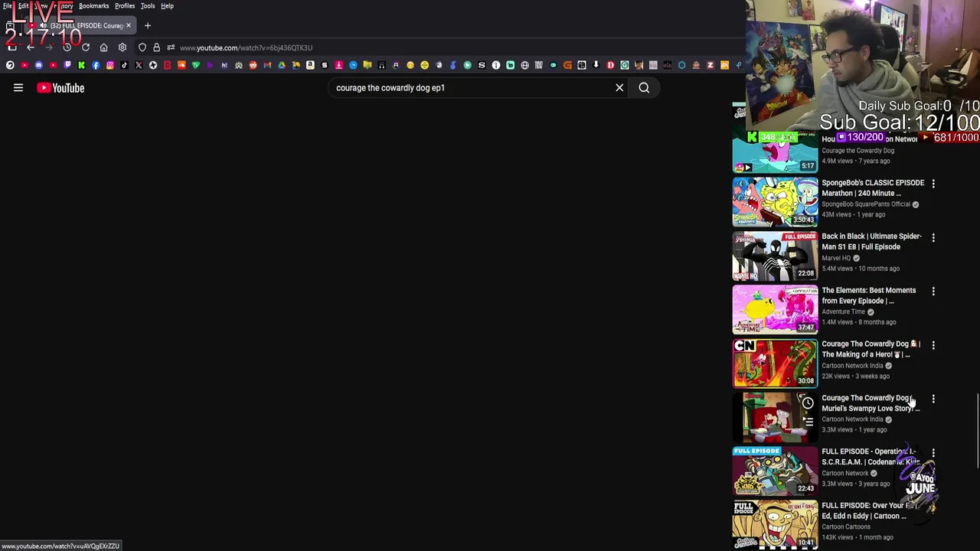Image resolution: width=980 pixels, height=551 pixels.
Task: Open the site permissions icon beside padlock
Action: [170, 47]
